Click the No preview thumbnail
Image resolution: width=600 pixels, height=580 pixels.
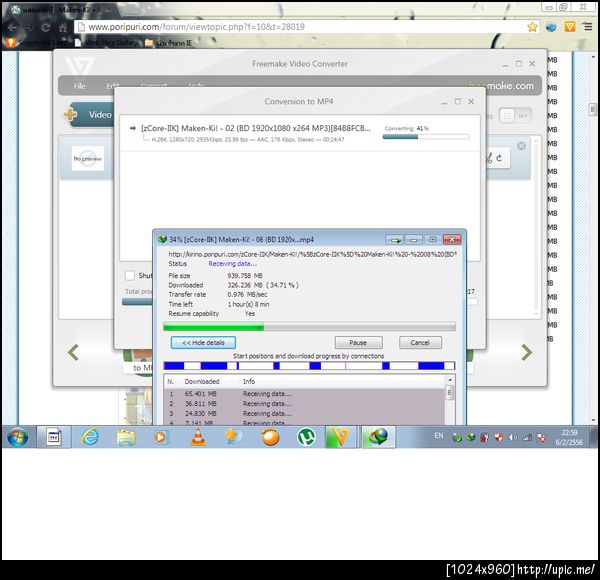click(x=88, y=158)
